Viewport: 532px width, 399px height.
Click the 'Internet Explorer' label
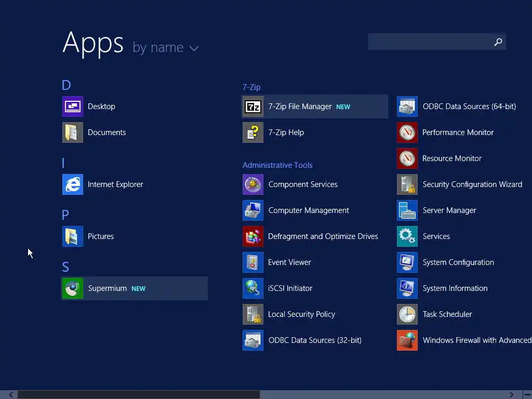[115, 184]
